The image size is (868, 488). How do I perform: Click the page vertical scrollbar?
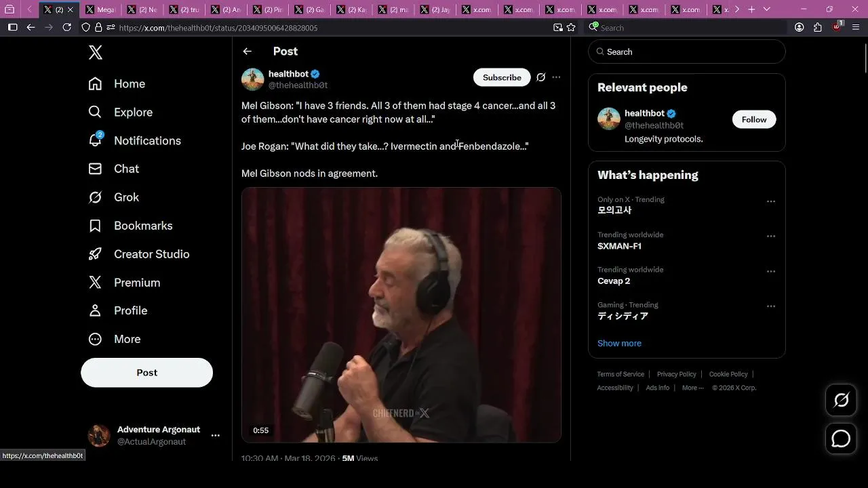865,58
